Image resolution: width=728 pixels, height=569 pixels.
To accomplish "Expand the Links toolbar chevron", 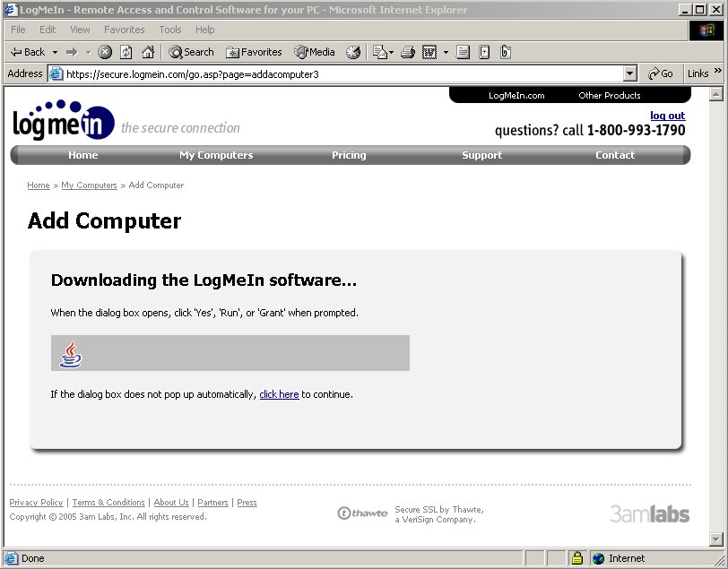I will 718,71.
